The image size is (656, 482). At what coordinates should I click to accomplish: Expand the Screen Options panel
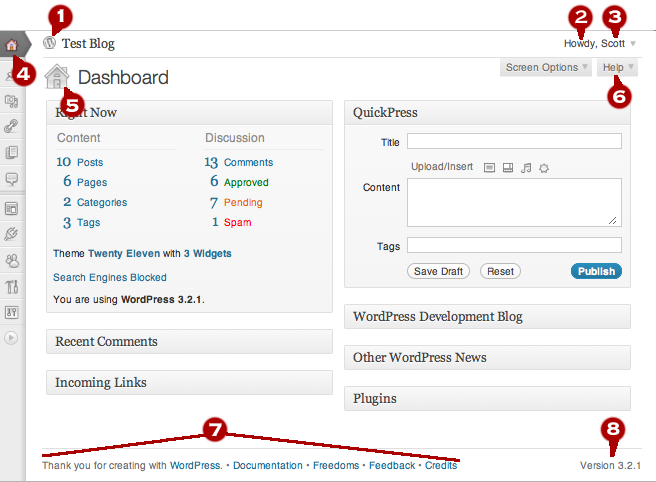click(546, 67)
